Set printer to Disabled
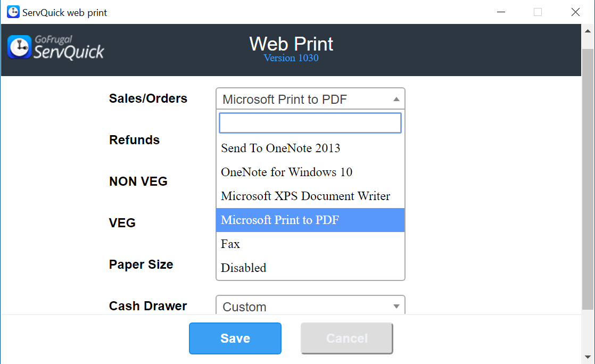The width and height of the screenshot is (595, 364). click(244, 268)
